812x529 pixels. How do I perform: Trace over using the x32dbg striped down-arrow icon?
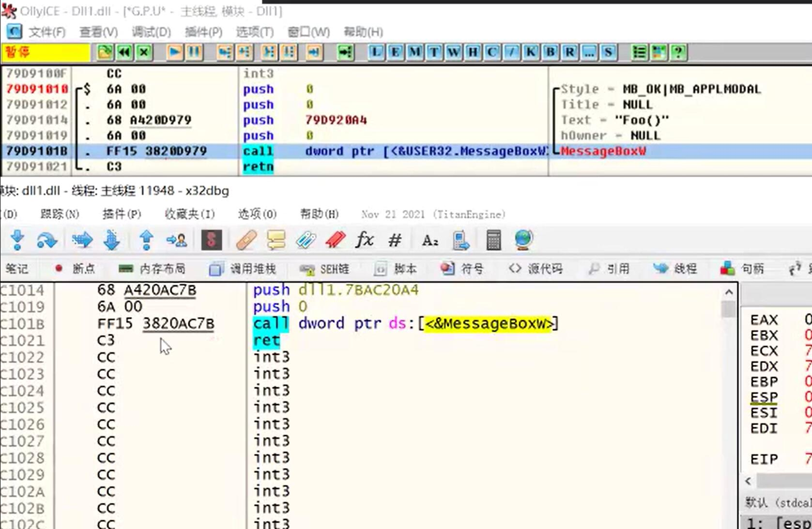(112, 240)
